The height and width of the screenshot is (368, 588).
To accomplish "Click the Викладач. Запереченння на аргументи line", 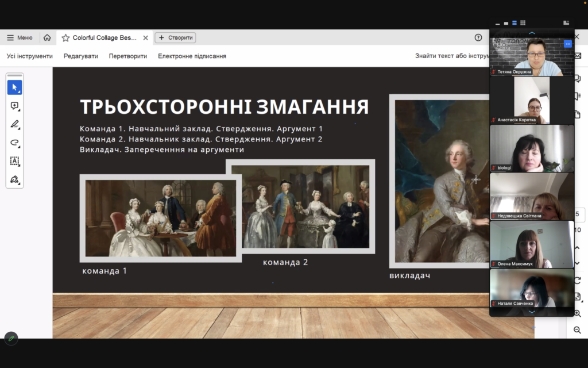I will point(161,149).
